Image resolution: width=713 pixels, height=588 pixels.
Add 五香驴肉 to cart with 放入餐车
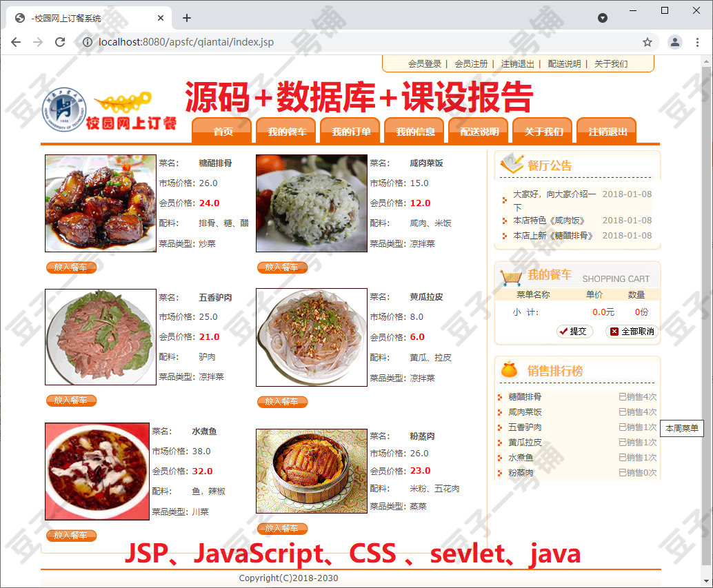point(72,401)
